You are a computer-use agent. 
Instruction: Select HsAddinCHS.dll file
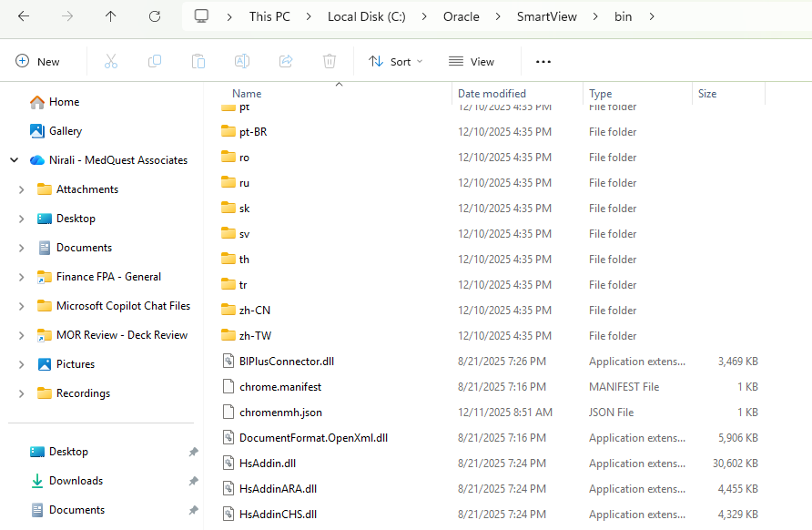(278, 514)
